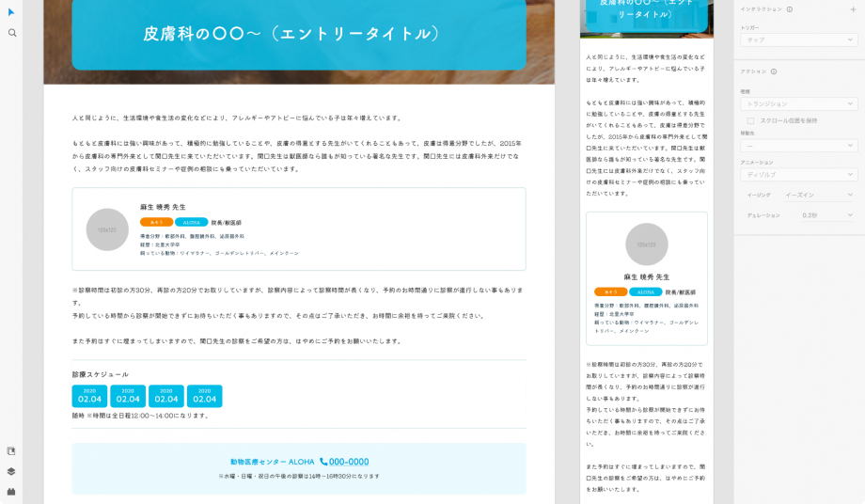Open the 種類 dropdown showing トランジション

click(798, 103)
